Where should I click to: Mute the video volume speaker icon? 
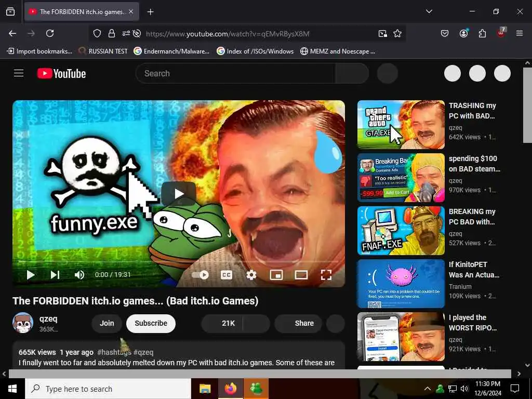tap(79, 275)
